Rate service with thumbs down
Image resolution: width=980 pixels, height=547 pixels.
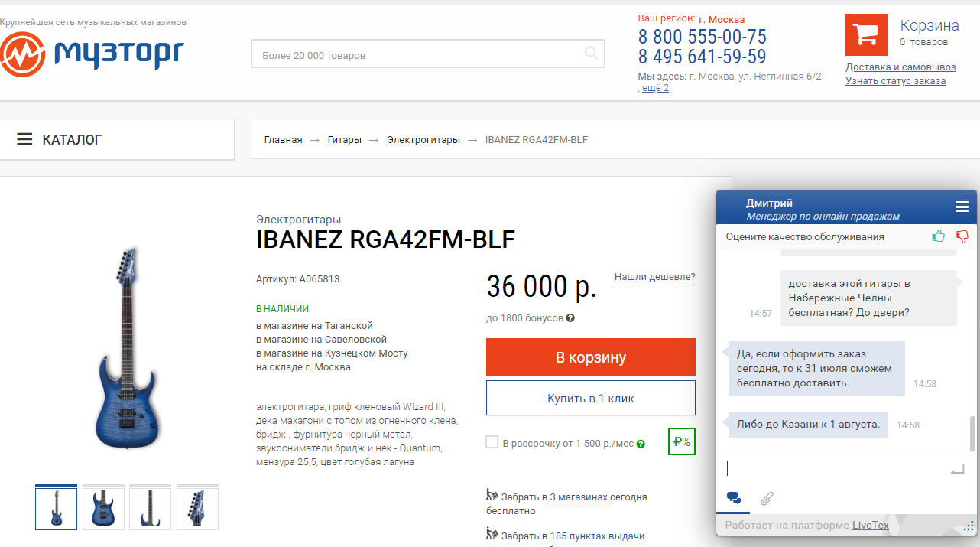tap(962, 236)
